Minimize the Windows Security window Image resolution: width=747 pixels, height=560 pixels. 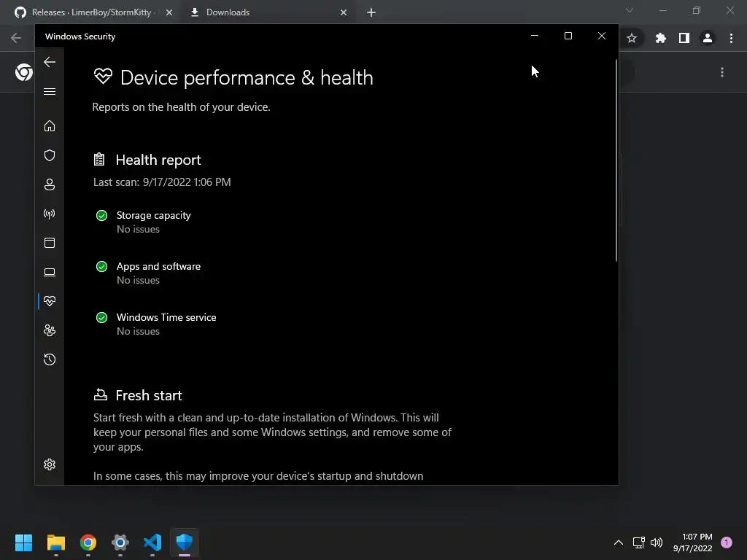click(535, 36)
